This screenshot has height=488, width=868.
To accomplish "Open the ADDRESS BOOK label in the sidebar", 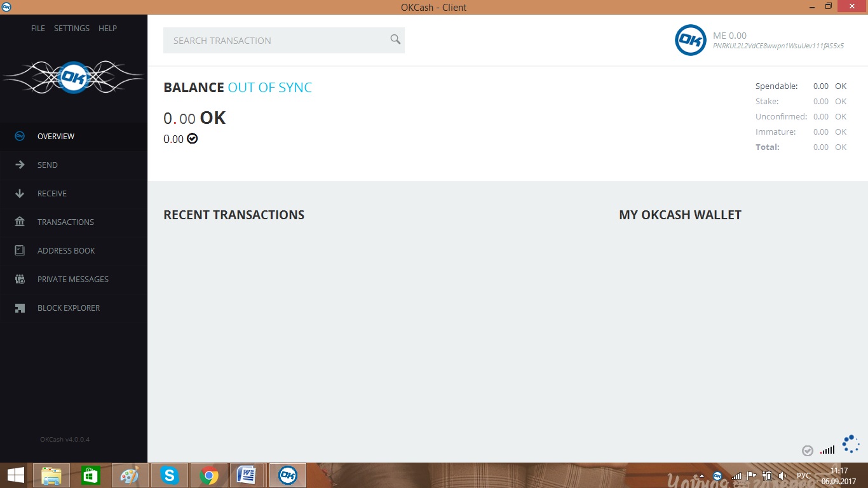I will click(66, 251).
